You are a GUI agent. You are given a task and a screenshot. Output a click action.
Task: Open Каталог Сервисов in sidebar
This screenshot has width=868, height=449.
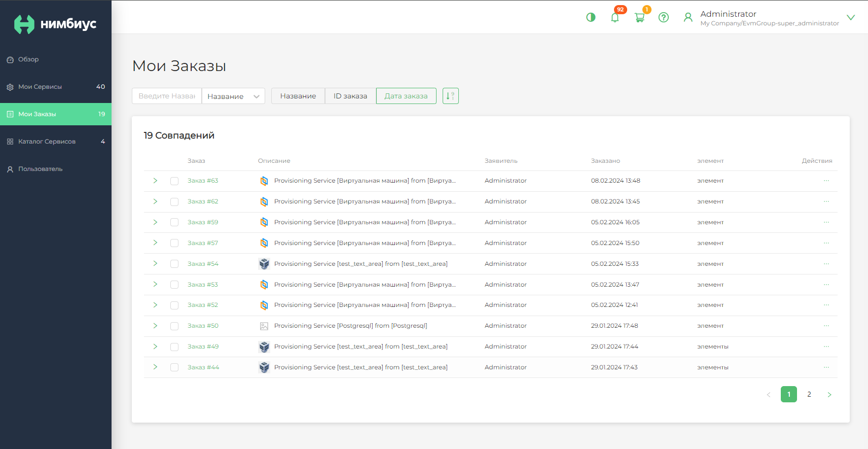56,142
